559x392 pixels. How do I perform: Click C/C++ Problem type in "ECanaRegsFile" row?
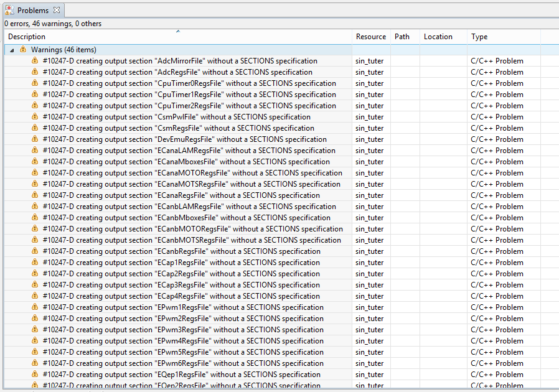tap(497, 195)
